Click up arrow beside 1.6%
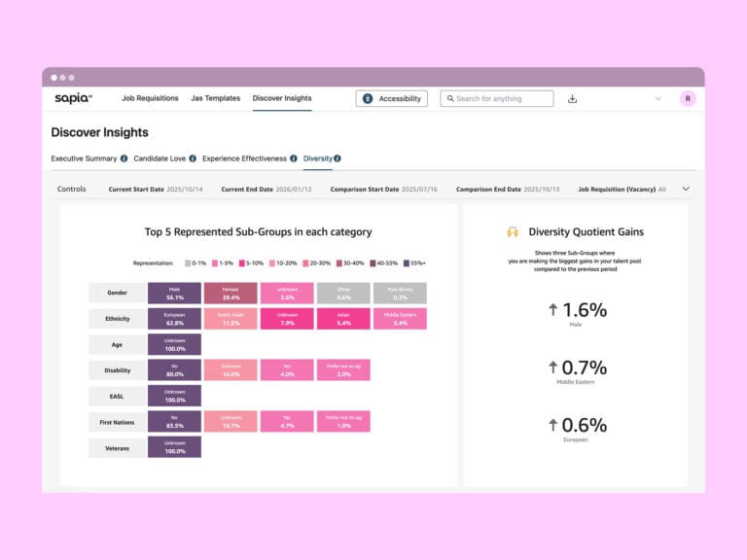 pyautogui.click(x=552, y=309)
